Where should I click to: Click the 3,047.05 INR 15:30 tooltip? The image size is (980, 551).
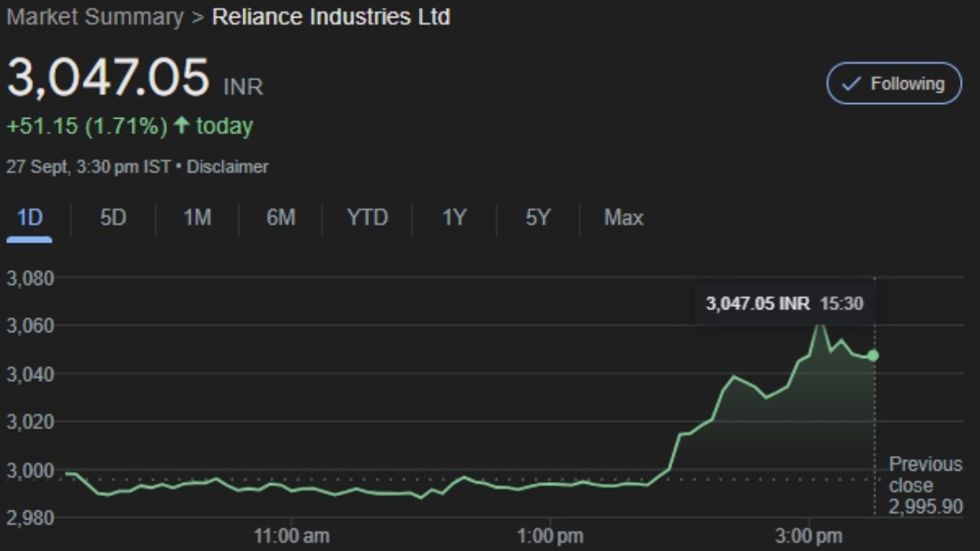(784, 304)
